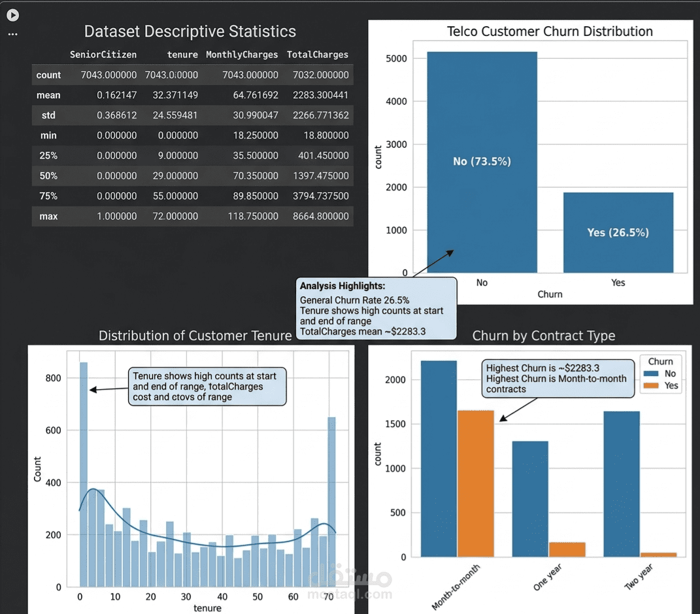Click the orange Yes swatch in Churn legend
Viewport: 700px width, 614px height.
pyautogui.click(x=651, y=385)
